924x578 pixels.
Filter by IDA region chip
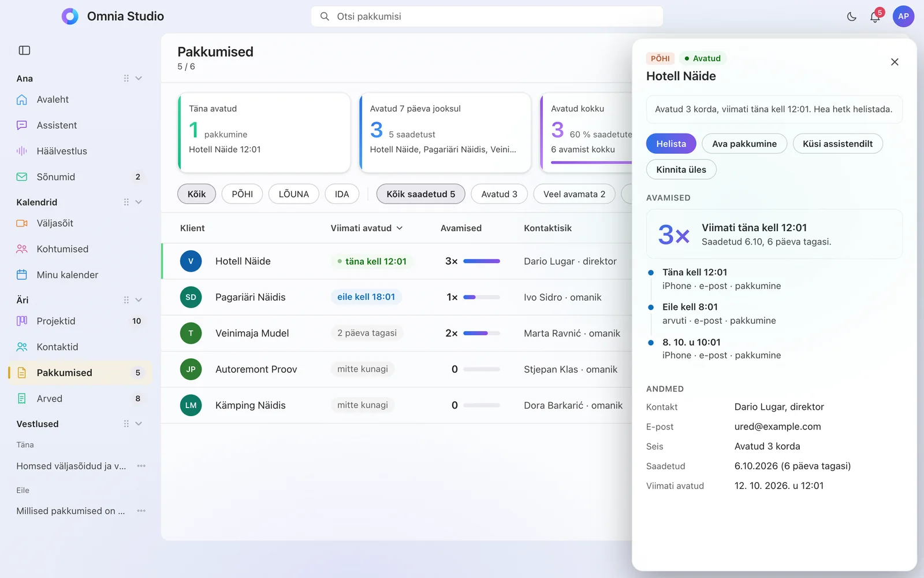(342, 194)
